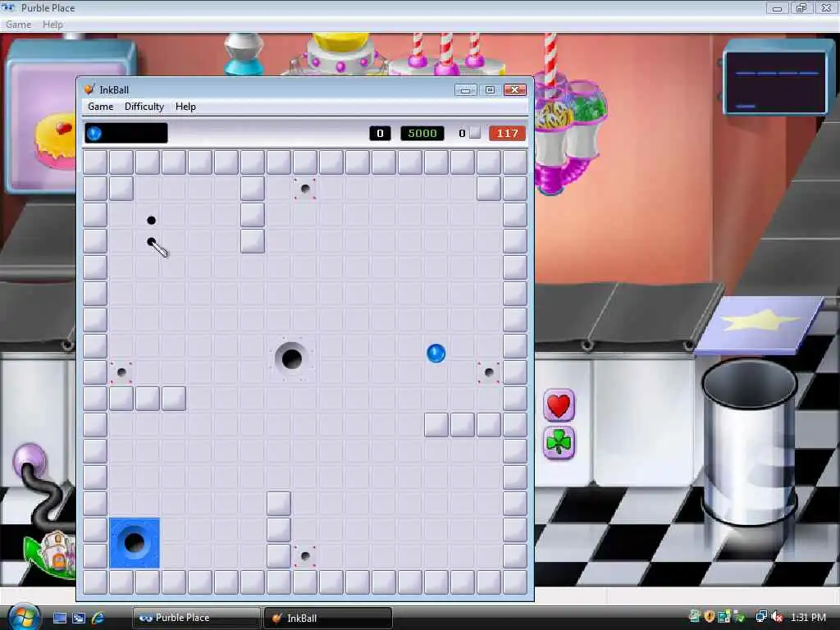The image size is (840, 630).
Task: Restore down the Purble Place window
Action: coord(801,8)
